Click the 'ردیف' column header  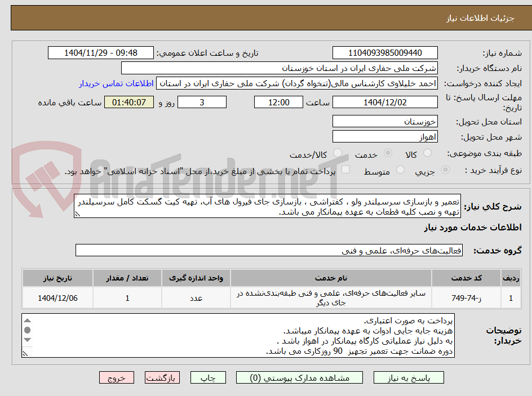(x=511, y=278)
